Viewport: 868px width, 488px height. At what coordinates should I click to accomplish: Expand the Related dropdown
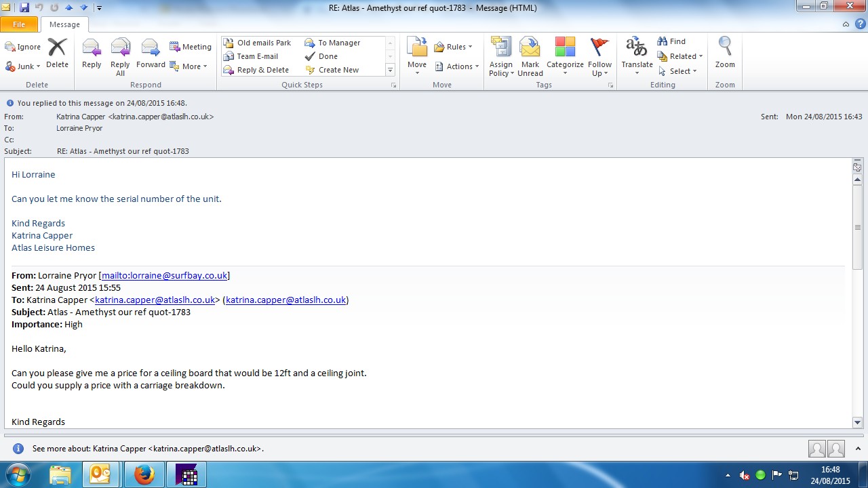680,56
